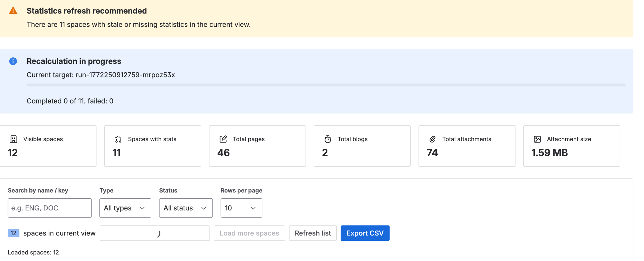644x261 pixels.
Task: Click the warning triangle icon
Action: click(13, 11)
